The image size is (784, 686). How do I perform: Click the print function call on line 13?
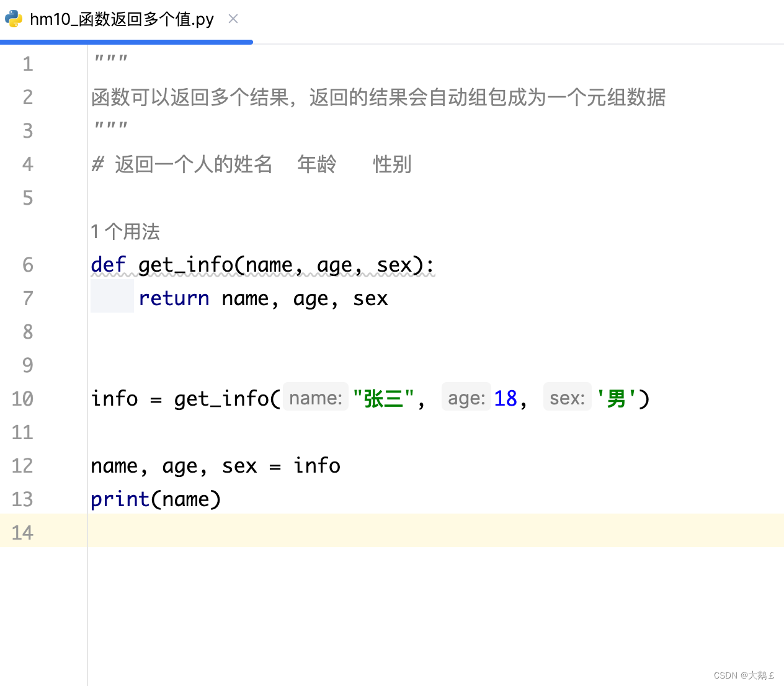pyautogui.click(x=120, y=499)
